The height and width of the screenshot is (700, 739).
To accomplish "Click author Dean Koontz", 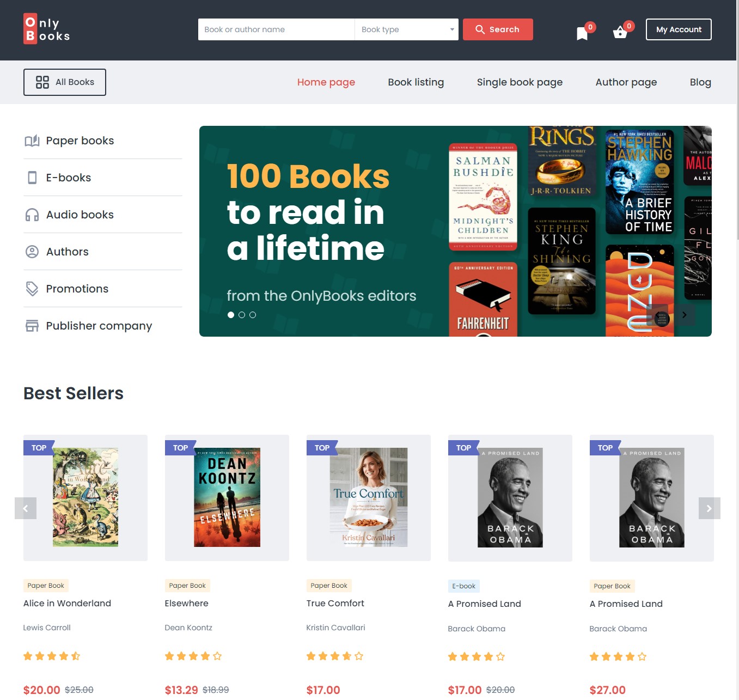I will (x=188, y=628).
